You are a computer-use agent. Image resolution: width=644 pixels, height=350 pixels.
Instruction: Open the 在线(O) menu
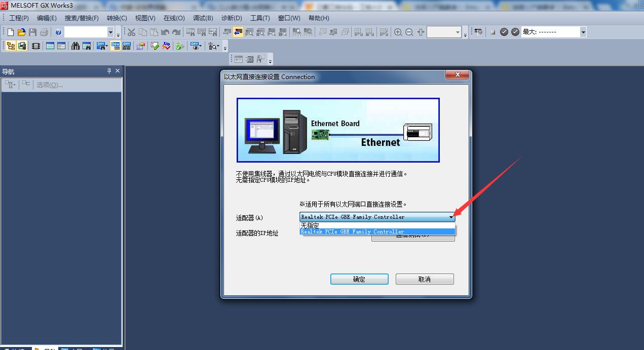click(x=174, y=18)
